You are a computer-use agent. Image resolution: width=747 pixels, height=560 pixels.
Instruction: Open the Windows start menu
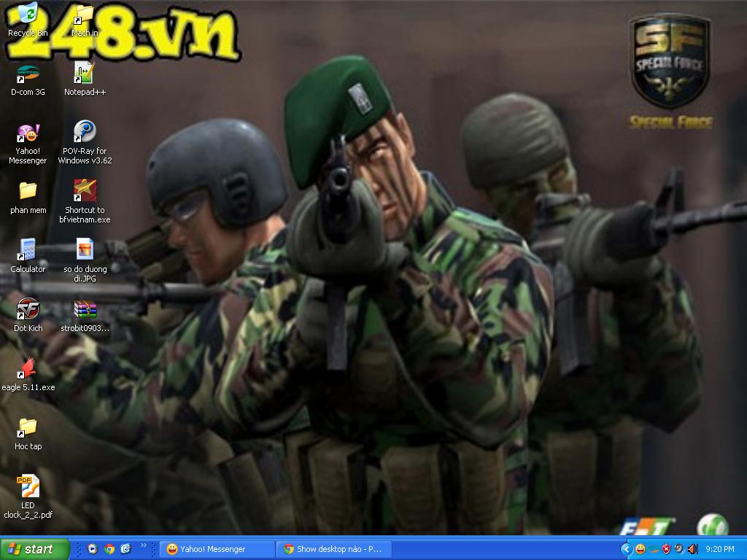(34, 549)
